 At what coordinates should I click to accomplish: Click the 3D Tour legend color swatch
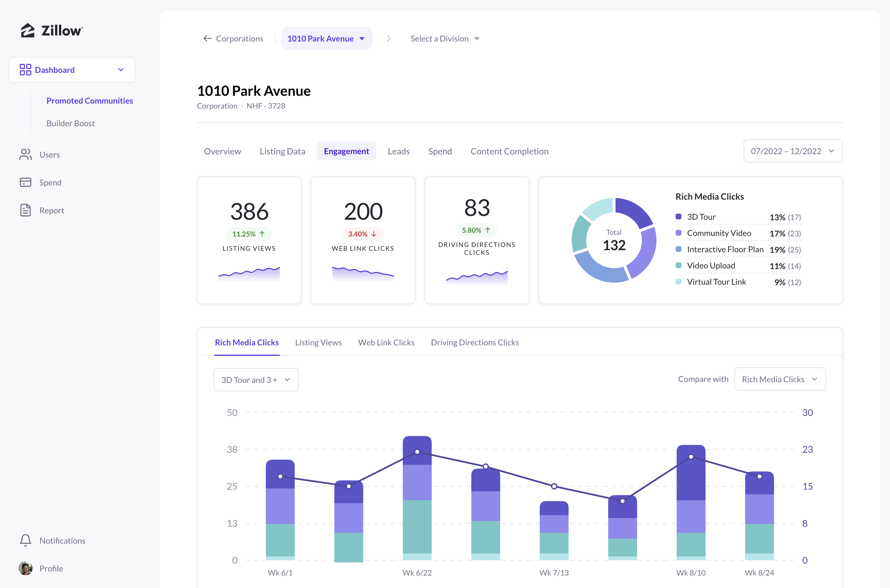[678, 217]
